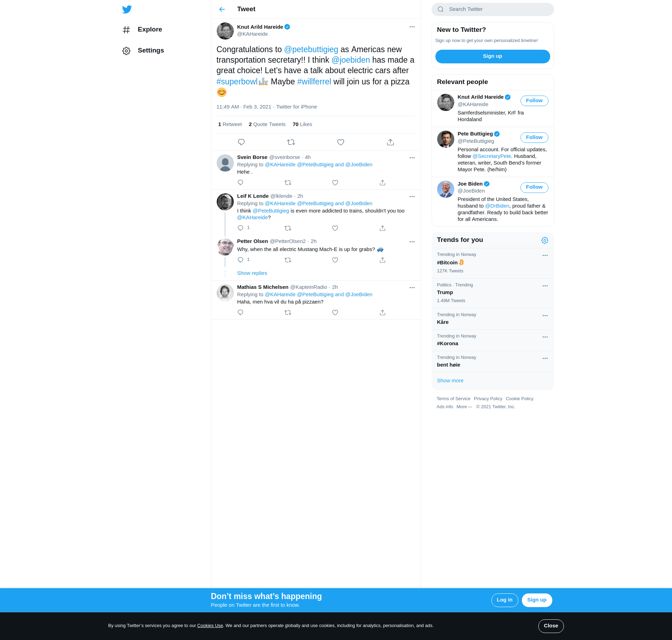
Task: Open Privacy Policy link
Action: pos(488,399)
